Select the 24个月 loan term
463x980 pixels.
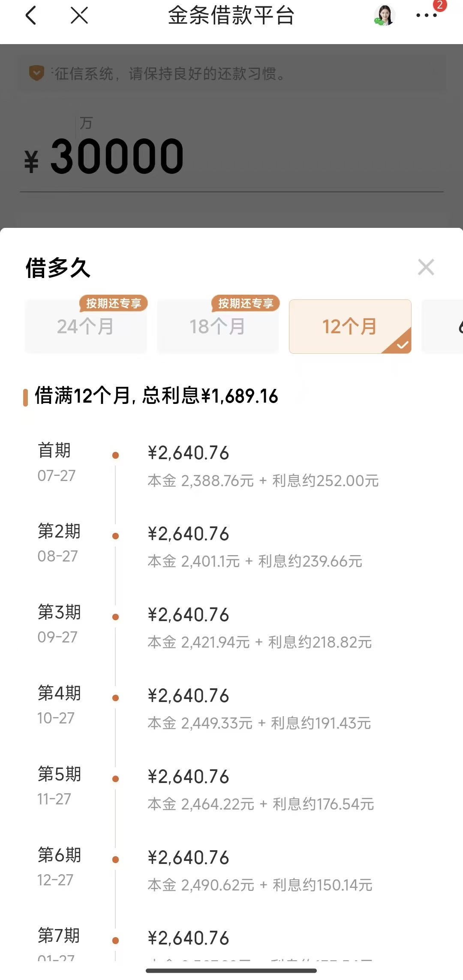[x=86, y=326]
